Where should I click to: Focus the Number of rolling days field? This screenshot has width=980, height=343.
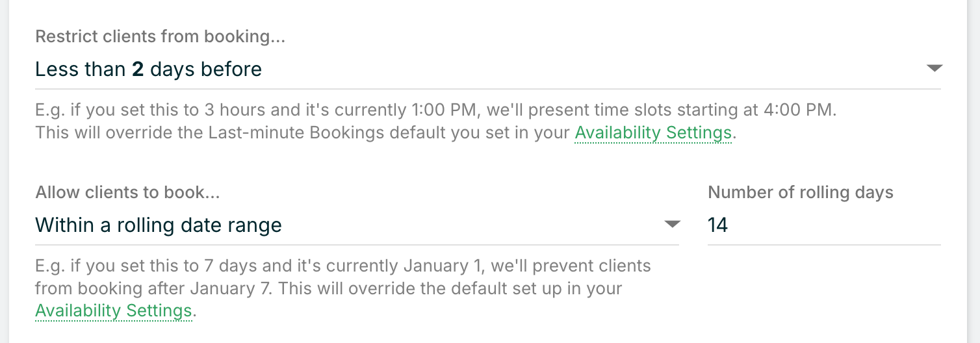coord(824,225)
